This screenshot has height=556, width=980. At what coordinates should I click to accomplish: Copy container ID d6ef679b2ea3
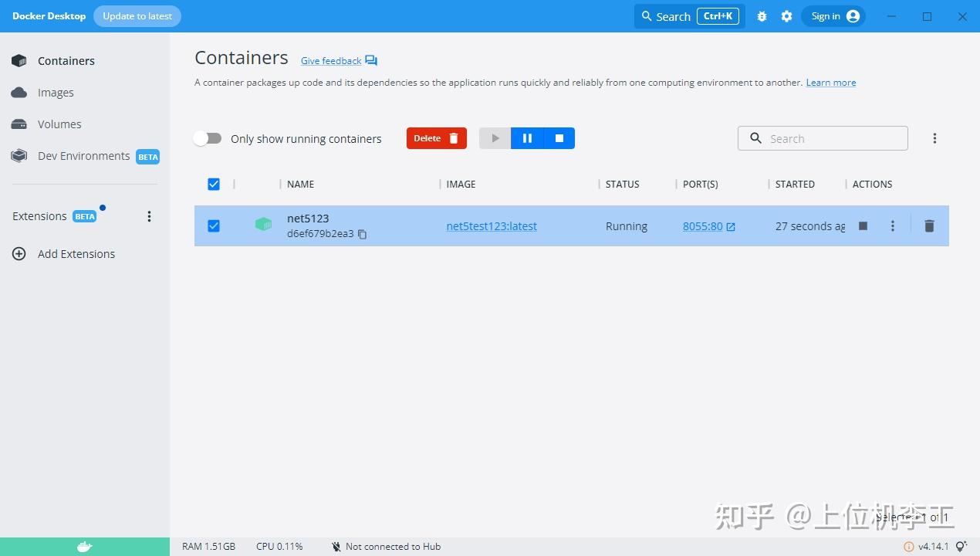click(362, 234)
